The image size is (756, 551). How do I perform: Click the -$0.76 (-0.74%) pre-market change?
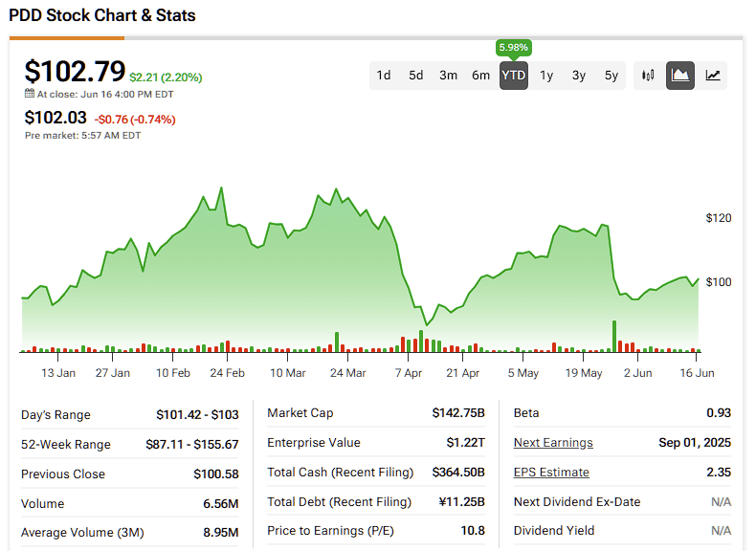pyautogui.click(x=135, y=119)
